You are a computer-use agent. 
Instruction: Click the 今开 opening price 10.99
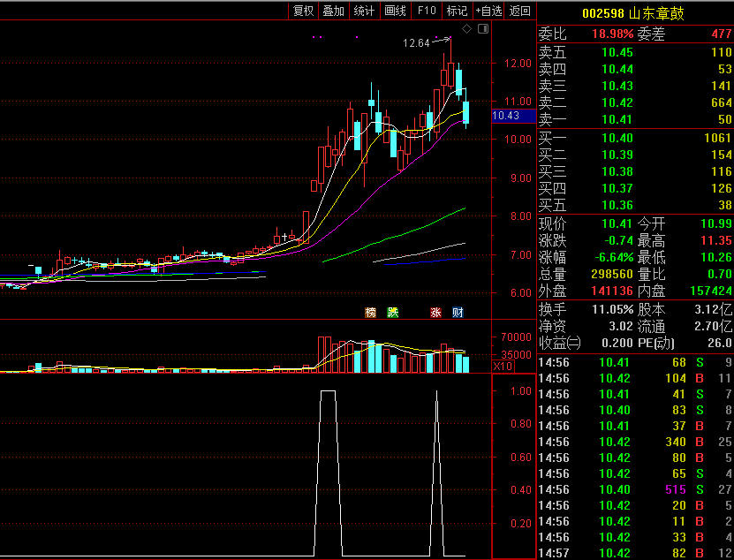716,223
